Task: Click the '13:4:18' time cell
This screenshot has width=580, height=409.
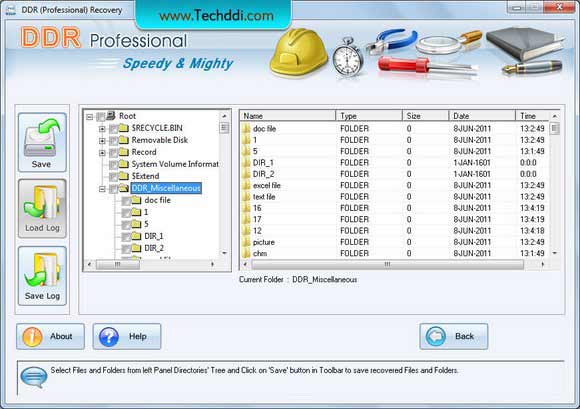Action: 532,231
